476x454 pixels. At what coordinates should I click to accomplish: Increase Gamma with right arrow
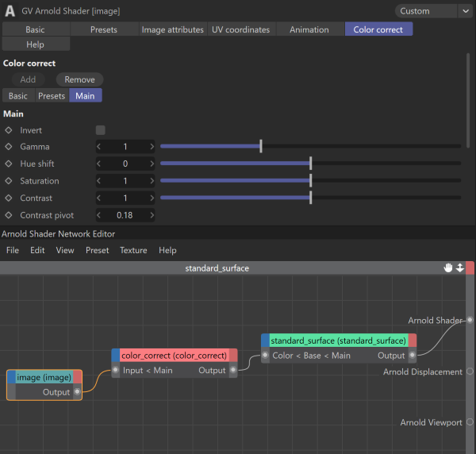(x=152, y=147)
